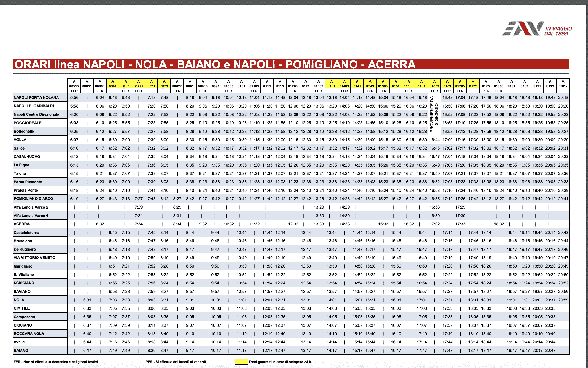Image resolution: width=588 pixels, height=368 pixels.
Task: Click yellow train number 8073 header
Action: pos(164,86)
